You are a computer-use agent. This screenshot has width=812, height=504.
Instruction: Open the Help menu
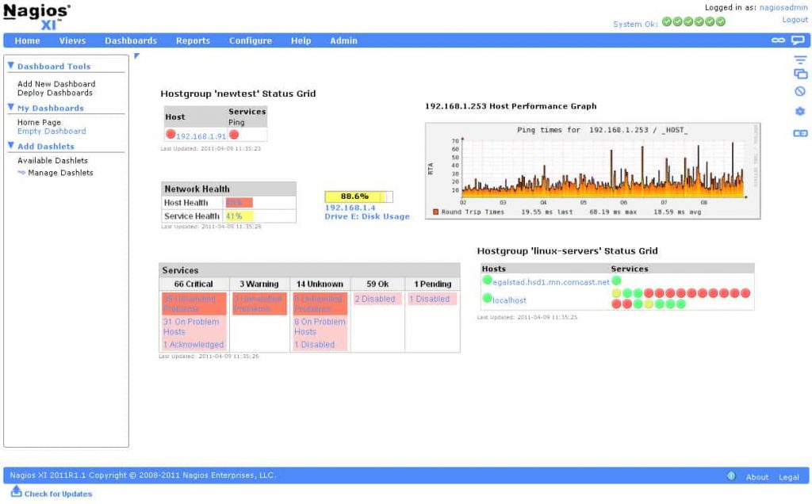(301, 40)
